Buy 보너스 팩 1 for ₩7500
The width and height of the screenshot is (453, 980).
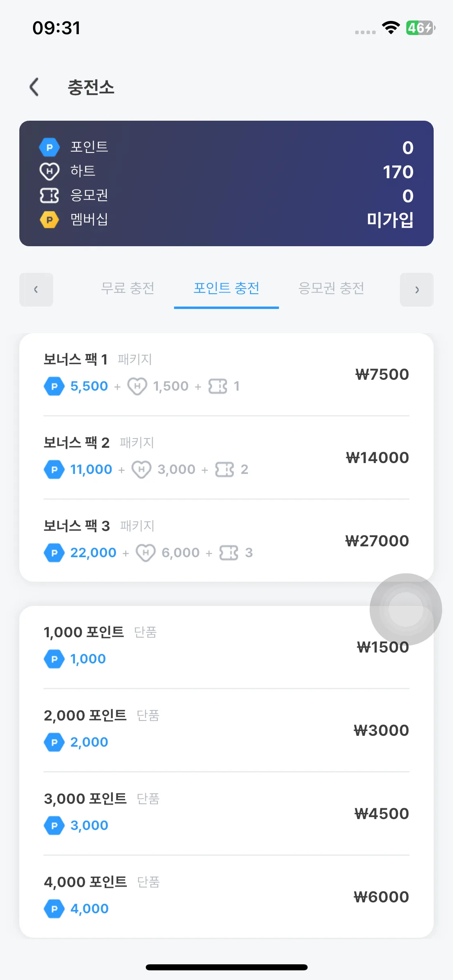point(226,374)
